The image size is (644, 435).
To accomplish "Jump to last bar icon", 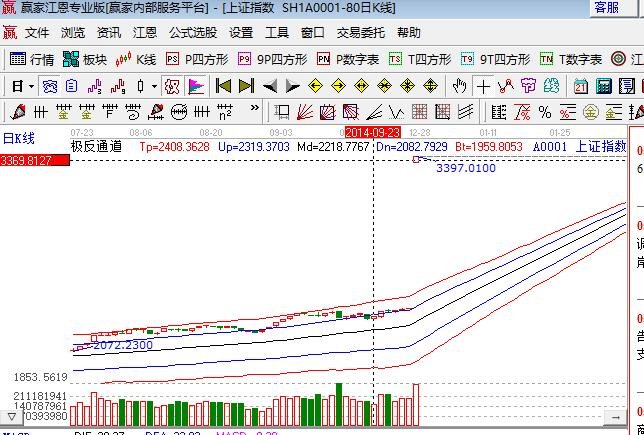I will 246,86.
